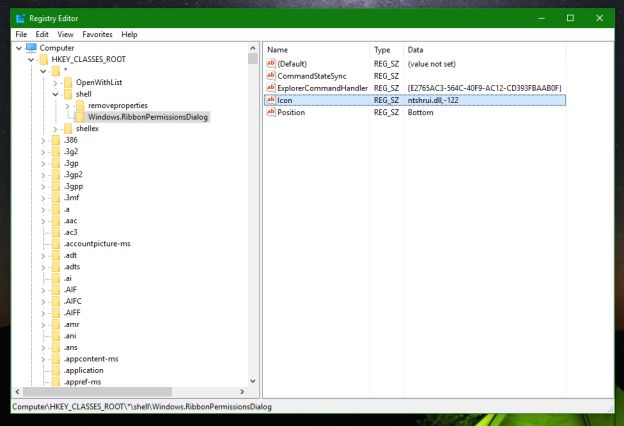Collapse the shell key node

click(x=55, y=94)
